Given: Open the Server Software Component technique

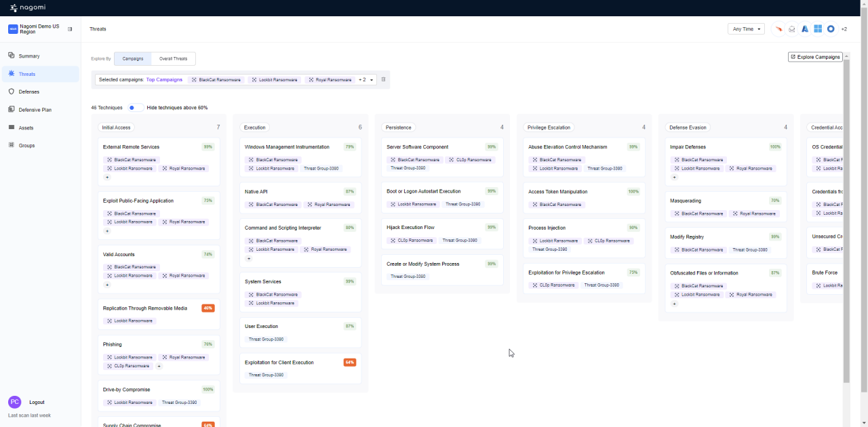Looking at the screenshot, I should click(x=442, y=157).
